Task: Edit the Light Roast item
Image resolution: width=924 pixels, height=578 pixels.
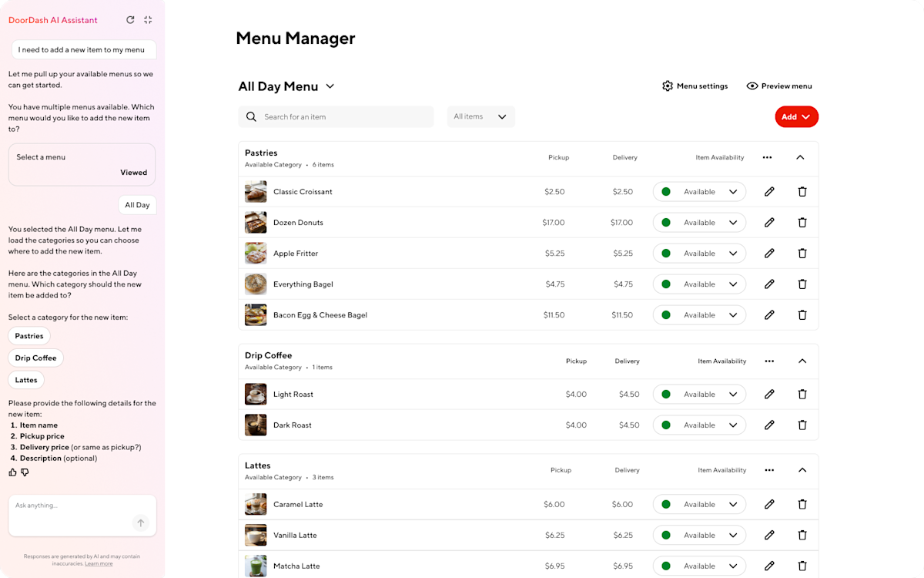Action: 769,394
